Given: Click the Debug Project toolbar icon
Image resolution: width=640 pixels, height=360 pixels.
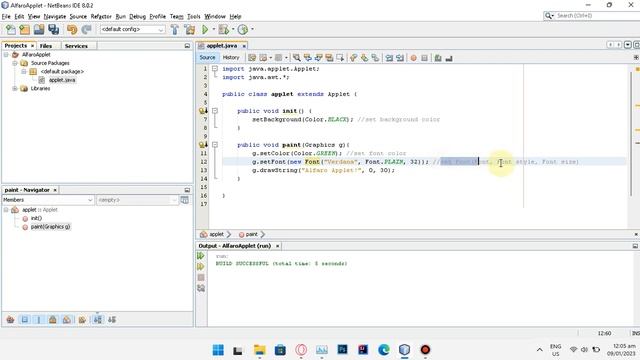Looking at the screenshot, I should tap(223, 29).
